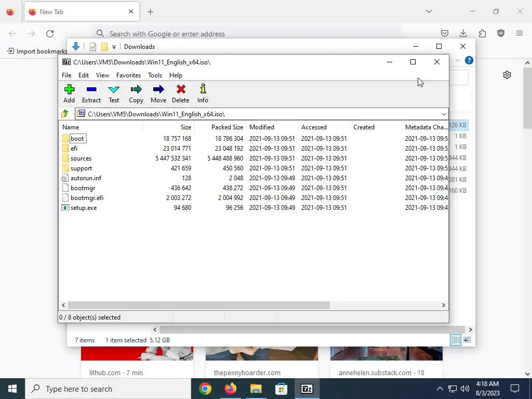Click Explorer window horizontal scrollbar thumb
The height and width of the screenshot is (399, 532).
click(312, 329)
